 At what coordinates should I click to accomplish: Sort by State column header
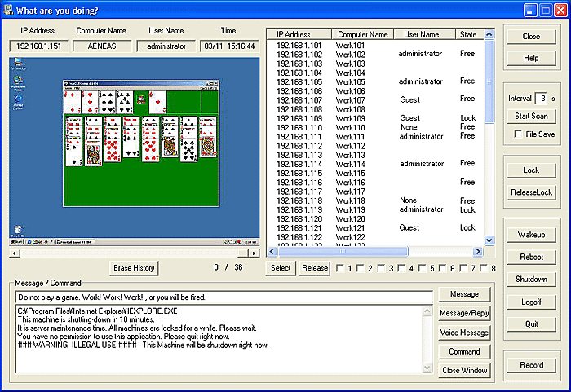(470, 34)
